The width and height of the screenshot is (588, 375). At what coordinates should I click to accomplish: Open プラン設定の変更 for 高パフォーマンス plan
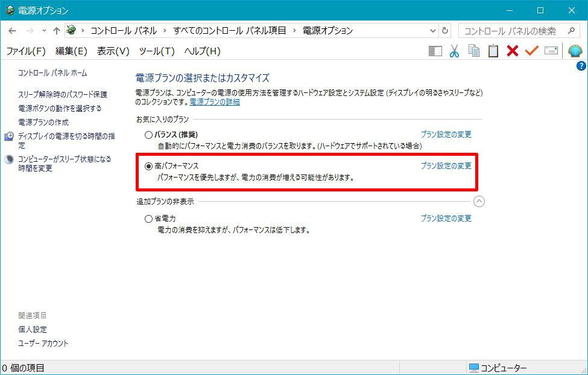[446, 165]
